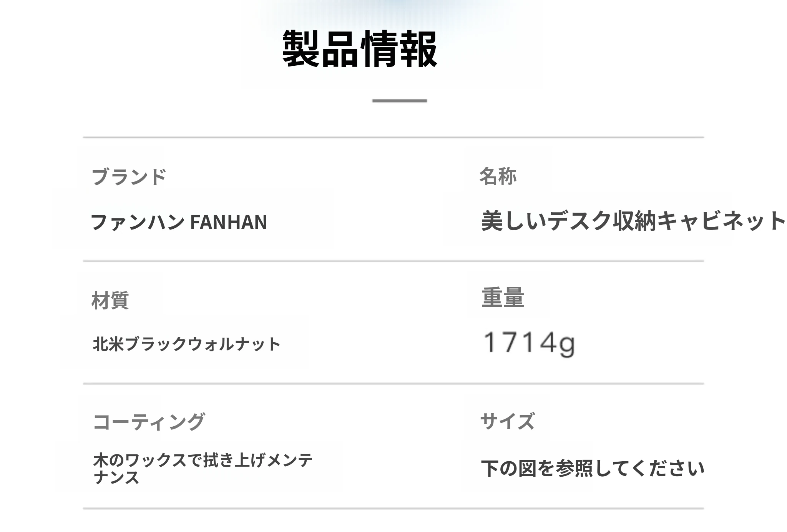Viewport: 787px width, 532px height.
Task: Select the コーティング field label
Action: pos(149,422)
